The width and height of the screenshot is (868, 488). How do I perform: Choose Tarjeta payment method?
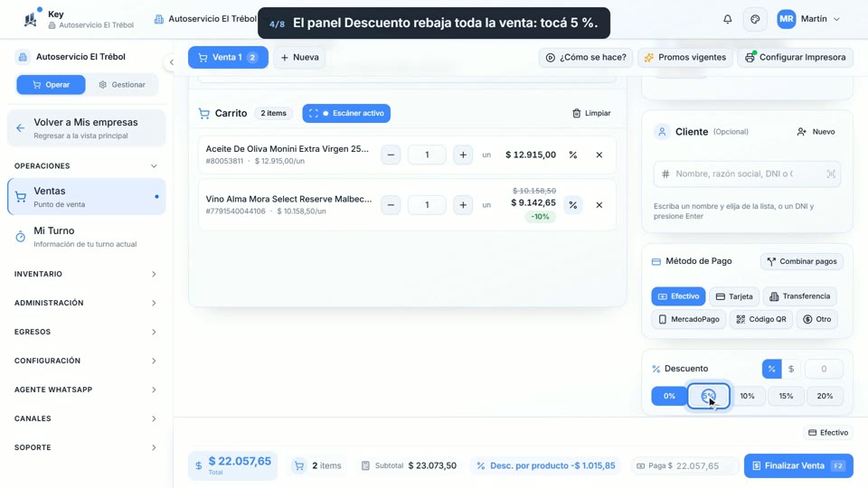pos(734,296)
